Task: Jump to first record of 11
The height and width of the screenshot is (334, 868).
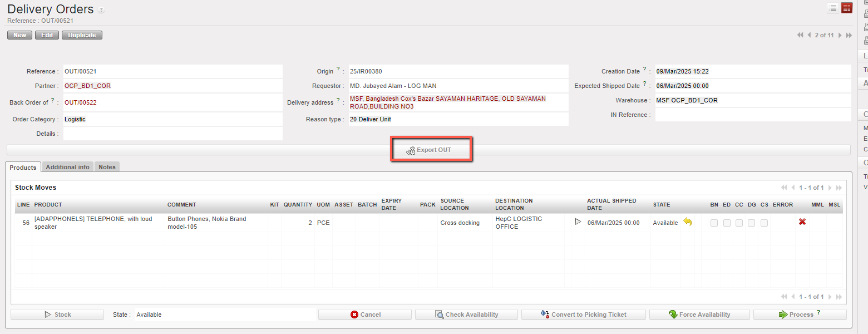Action: pos(800,35)
